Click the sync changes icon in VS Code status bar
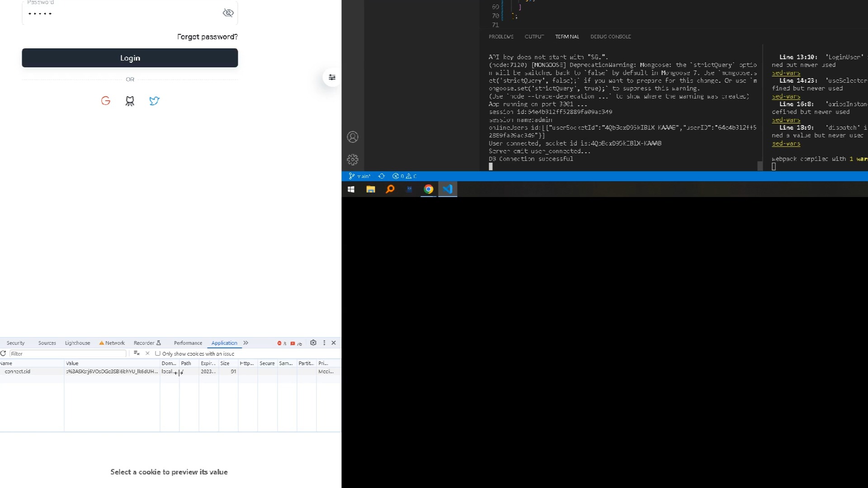Screen dimensions: 868x488 click(382, 176)
